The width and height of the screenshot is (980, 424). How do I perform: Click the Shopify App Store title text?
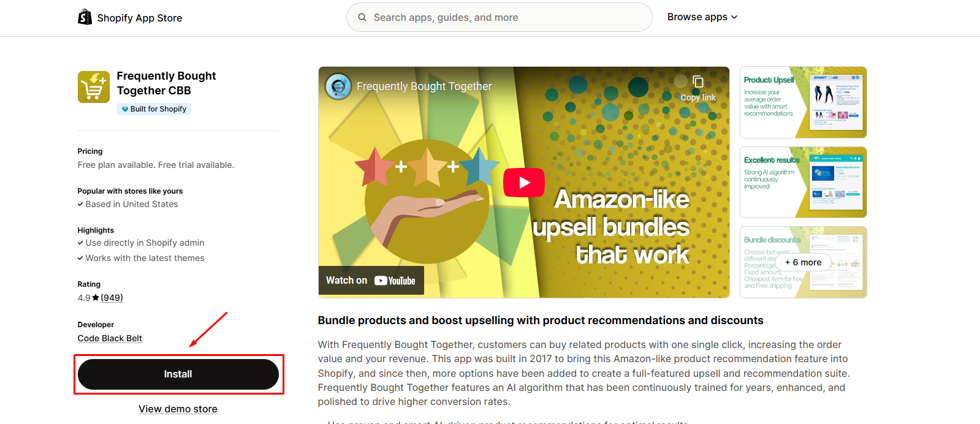click(140, 18)
